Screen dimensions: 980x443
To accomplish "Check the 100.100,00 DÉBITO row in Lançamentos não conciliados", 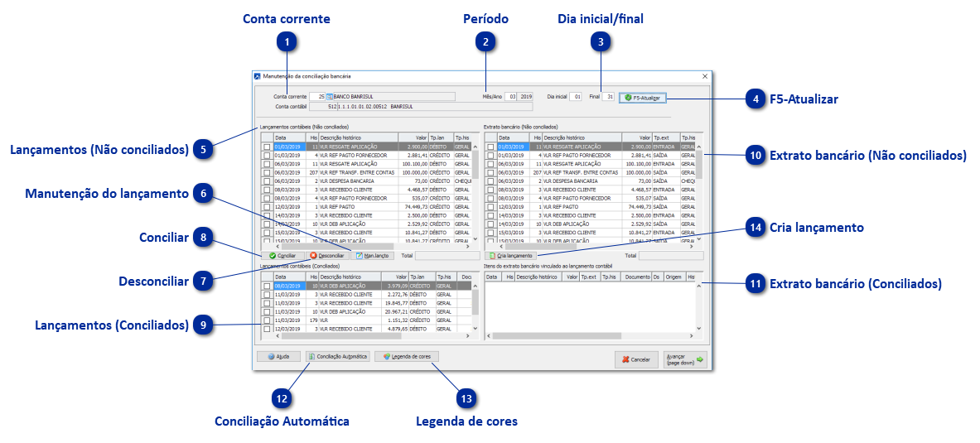I will point(267,164).
